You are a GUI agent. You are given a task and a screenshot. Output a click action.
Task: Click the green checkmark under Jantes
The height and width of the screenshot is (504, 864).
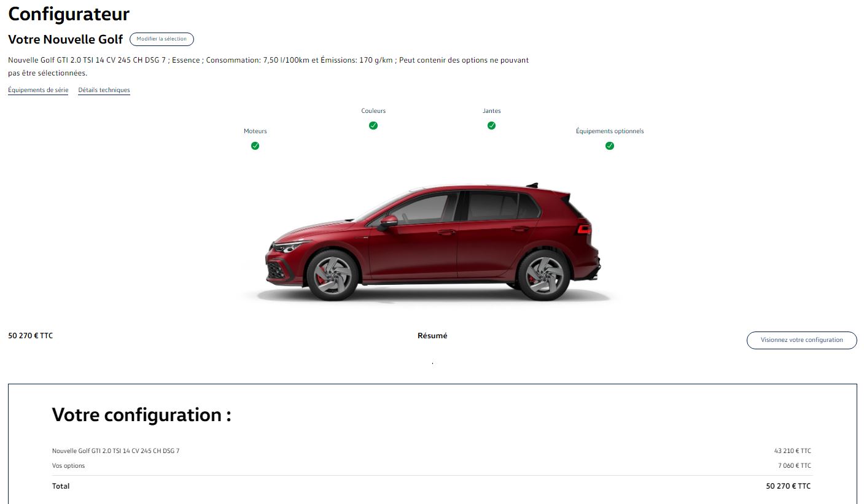coord(491,126)
